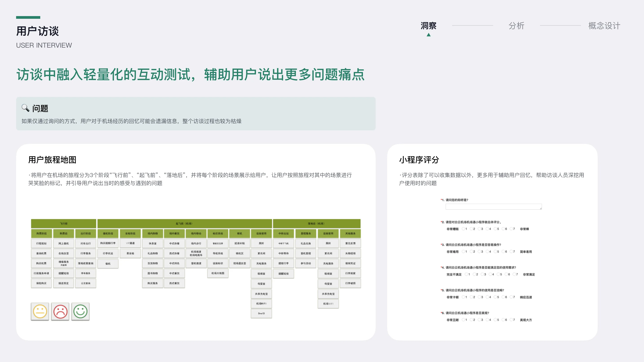The width and height of the screenshot is (644, 362).
Task: Select the 购买超额行李 scene card
Action: click(108, 243)
